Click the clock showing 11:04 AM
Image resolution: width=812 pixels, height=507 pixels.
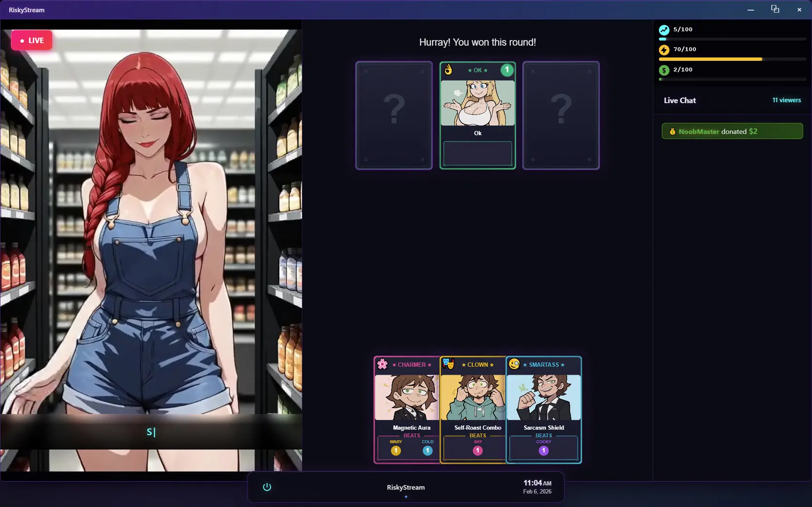coord(537,487)
